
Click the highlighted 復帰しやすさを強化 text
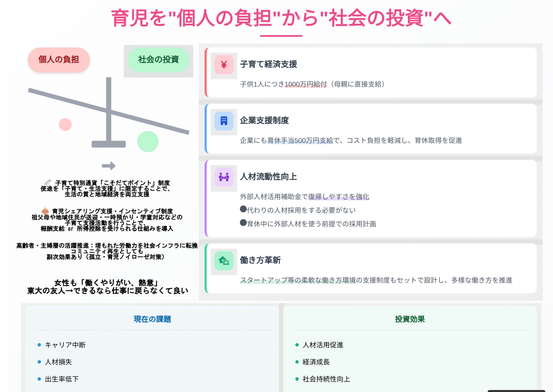(x=339, y=197)
